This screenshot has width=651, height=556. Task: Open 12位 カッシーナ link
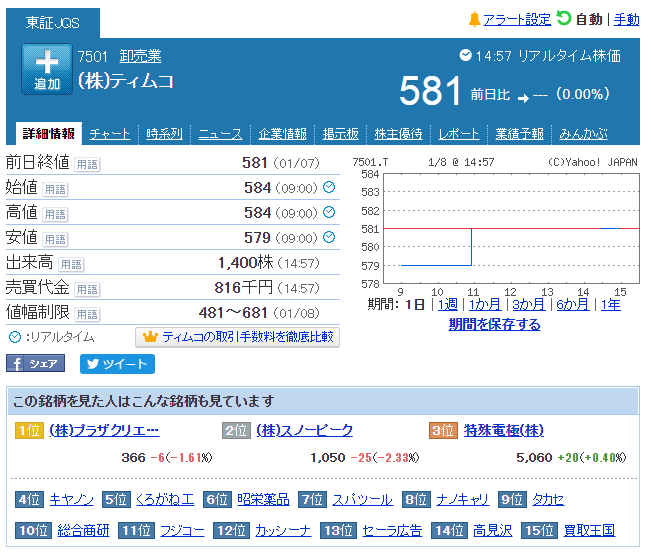click(283, 530)
